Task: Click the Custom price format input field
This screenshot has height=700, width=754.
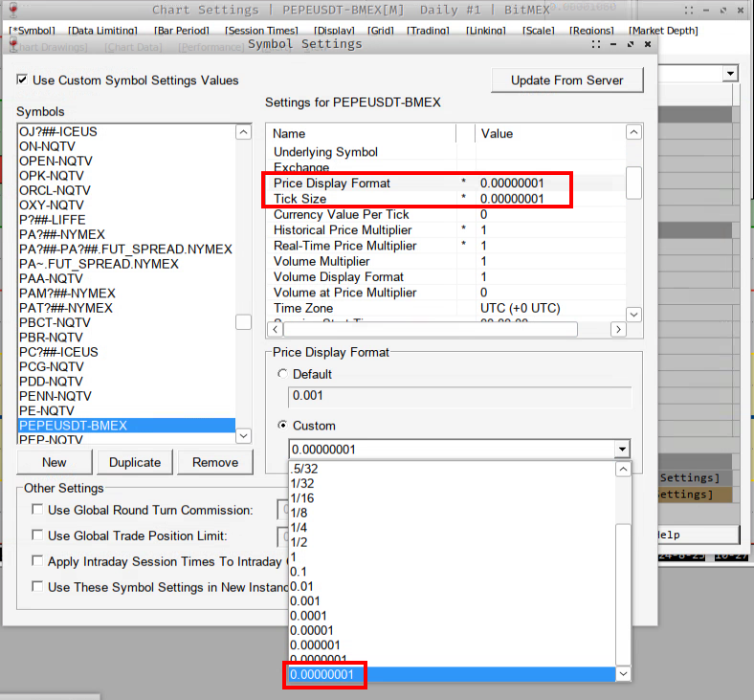Action: coord(452,449)
